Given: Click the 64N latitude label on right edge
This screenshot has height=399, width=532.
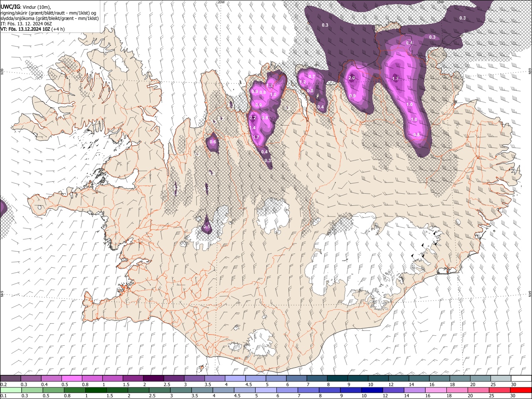Looking at the screenshot, I should pos(530,293).
